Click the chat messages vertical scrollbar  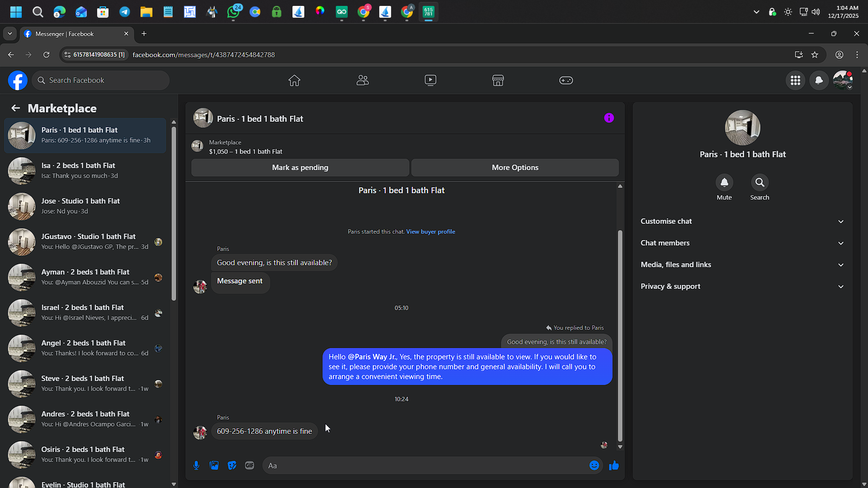click(x=620, y=335)
